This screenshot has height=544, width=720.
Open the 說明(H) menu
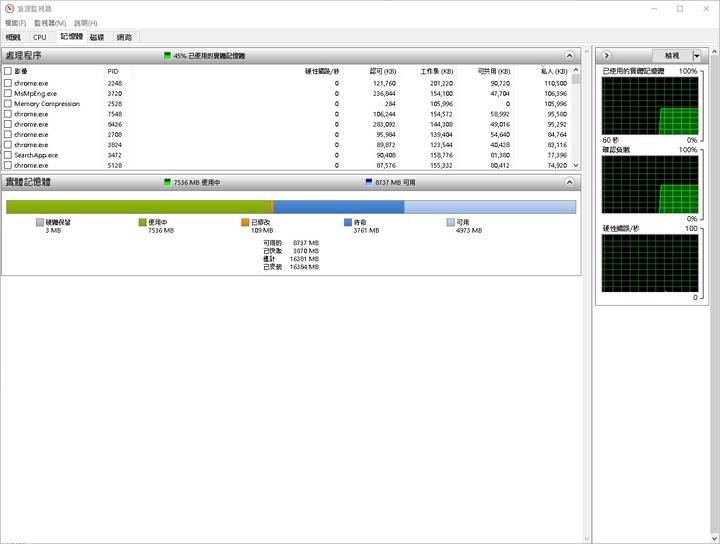tap(86, 23)
